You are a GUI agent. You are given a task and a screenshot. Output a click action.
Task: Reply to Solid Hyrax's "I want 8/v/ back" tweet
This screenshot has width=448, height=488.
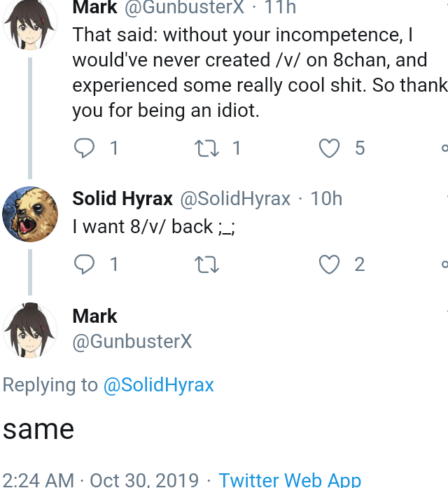coord(84,264)
